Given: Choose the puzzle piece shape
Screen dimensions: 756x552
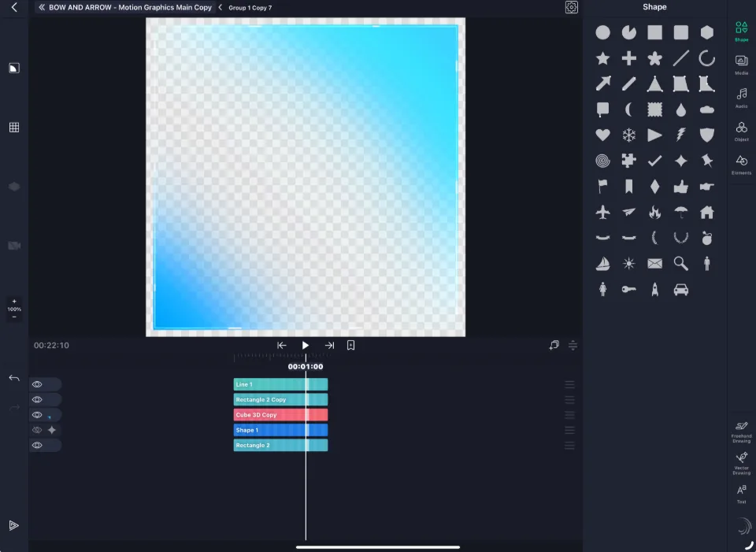Looking at the screenshot, I should [628, 161].
